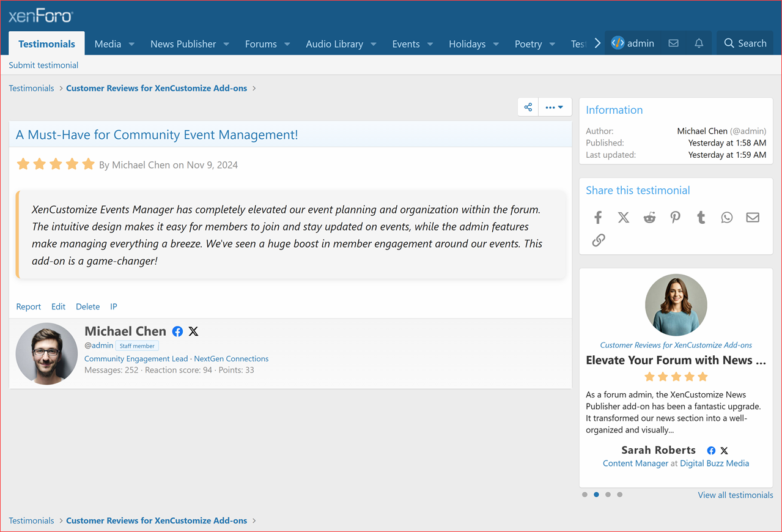The height and width of the screenshot is (532, 782).
Task: Open Michael Chen's X profile icon
Action: (194, 331)
